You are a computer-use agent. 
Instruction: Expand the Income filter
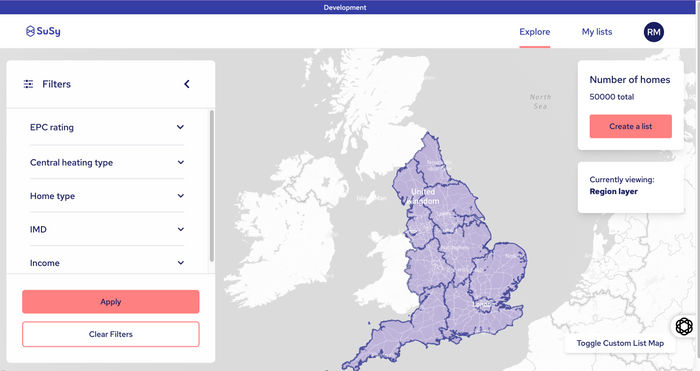(x=107, y=263)
